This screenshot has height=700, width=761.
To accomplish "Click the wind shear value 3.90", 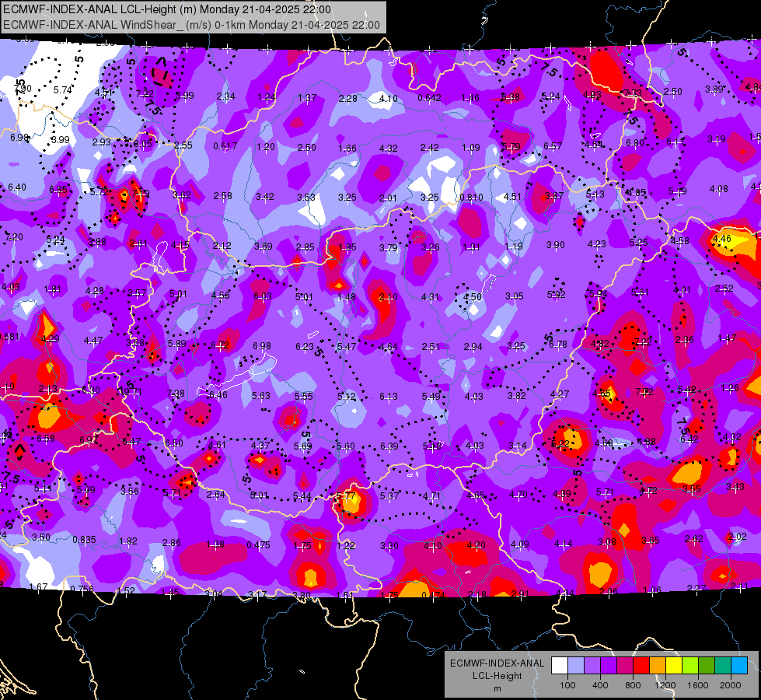I will point(556,245).
